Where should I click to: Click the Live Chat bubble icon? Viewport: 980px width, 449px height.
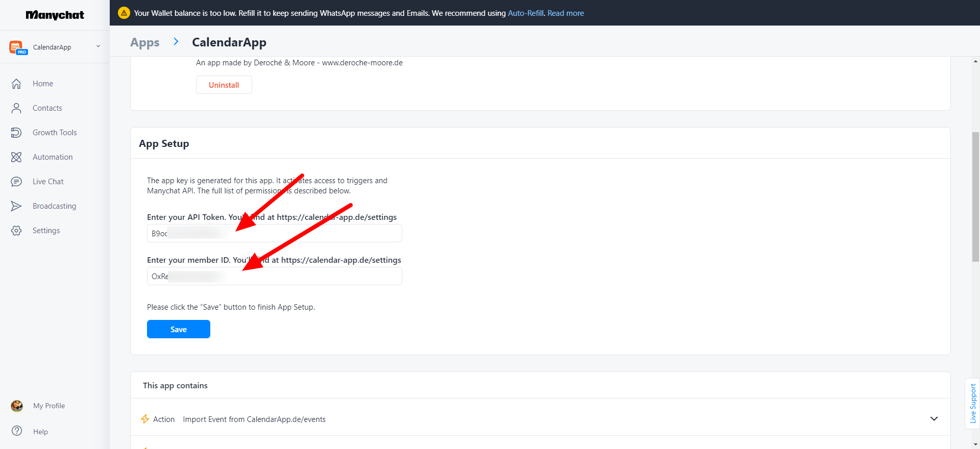point(16,182)
